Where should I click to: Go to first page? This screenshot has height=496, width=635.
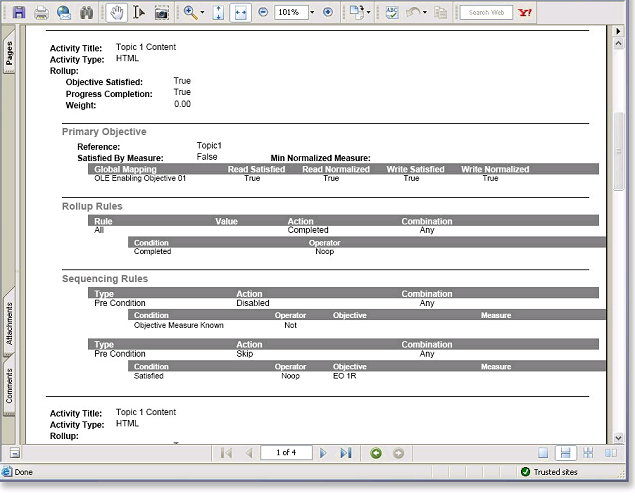point(226,453)
